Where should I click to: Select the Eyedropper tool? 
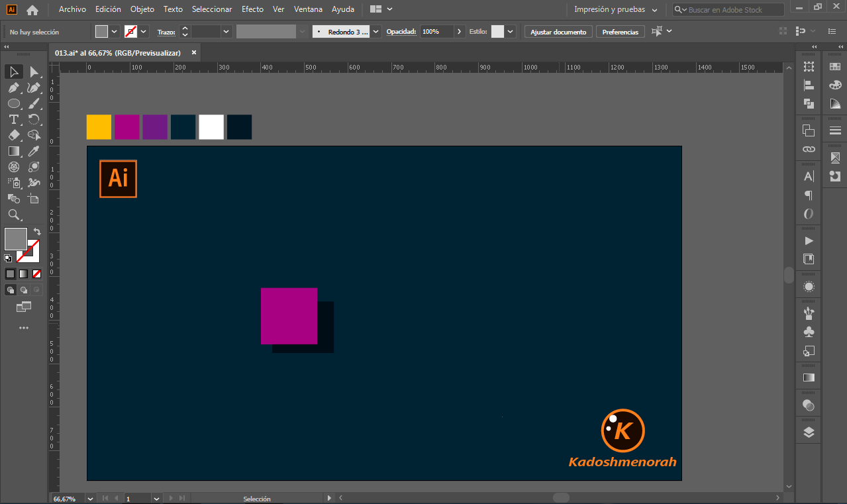pyautogui.click(x=34, y=151)
